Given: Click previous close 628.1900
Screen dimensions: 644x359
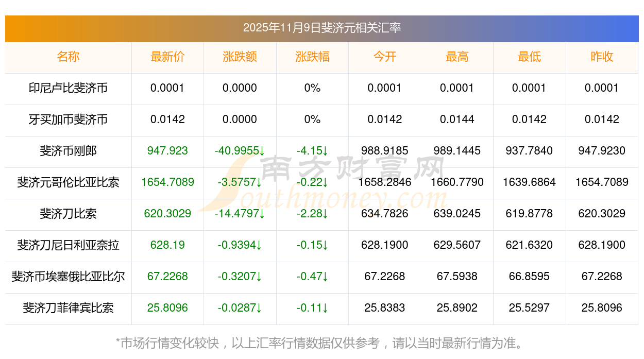Looking at the screenshot, I should pyautogui.click(x=602, y=245).
